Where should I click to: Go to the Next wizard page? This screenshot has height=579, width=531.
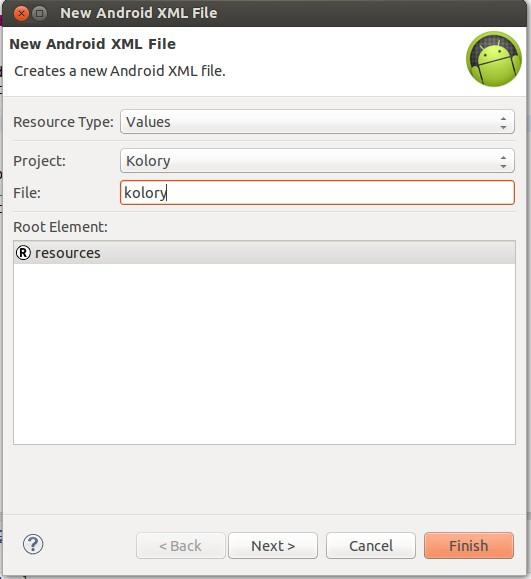(x=273, y=546)
